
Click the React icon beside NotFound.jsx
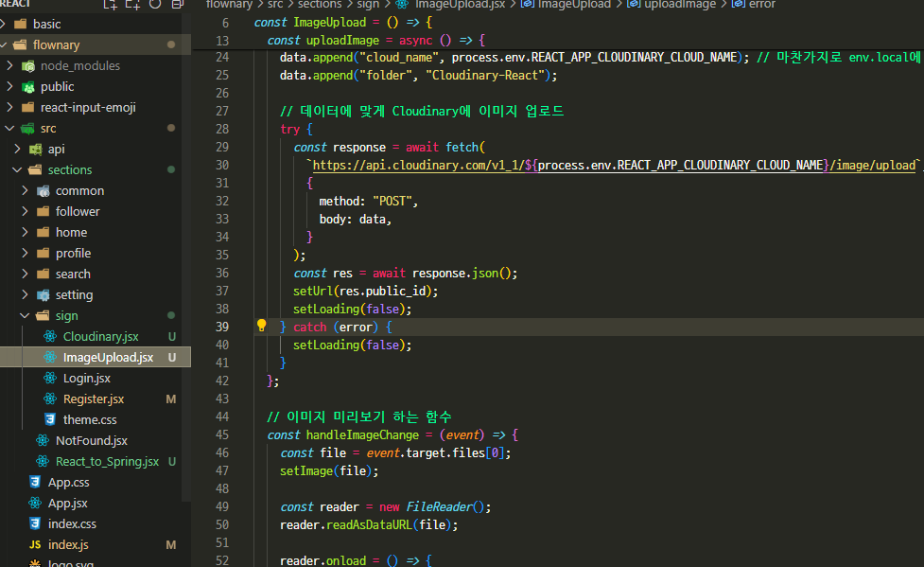(43, 440)
